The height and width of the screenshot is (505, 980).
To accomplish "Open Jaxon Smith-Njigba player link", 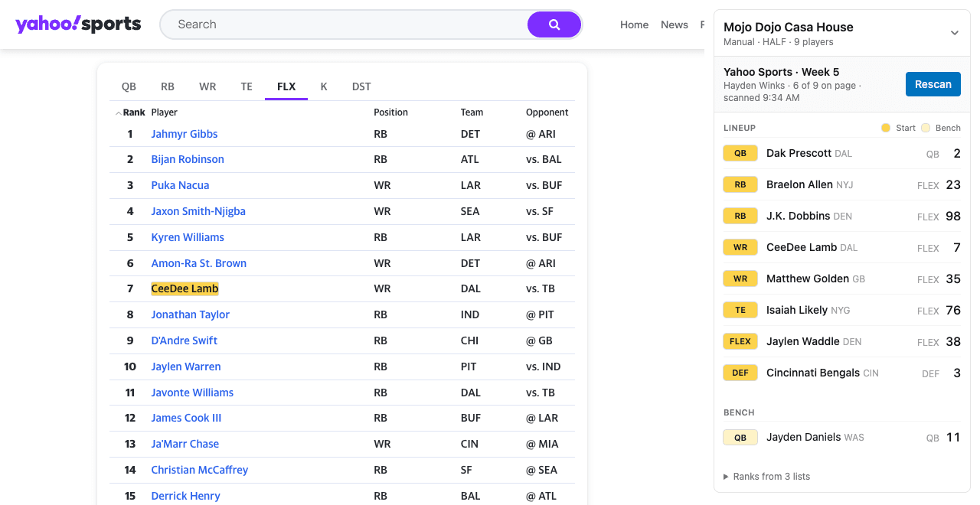I will [x=198, y=211].
